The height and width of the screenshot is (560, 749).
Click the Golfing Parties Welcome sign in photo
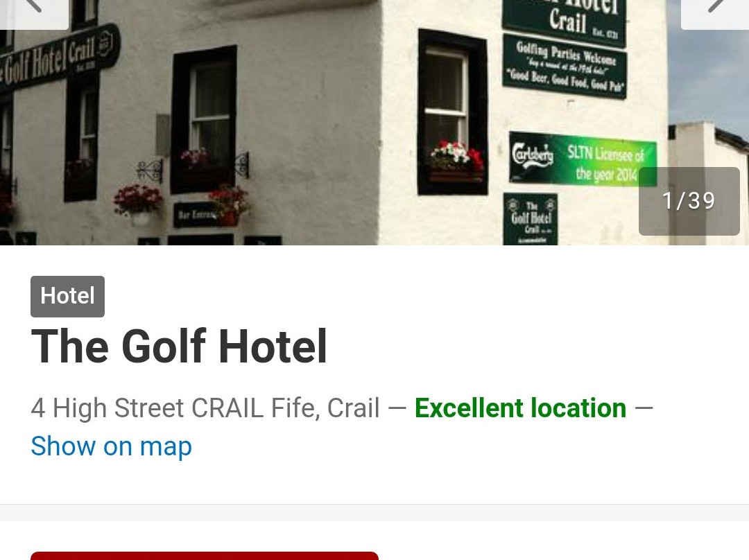564,67
